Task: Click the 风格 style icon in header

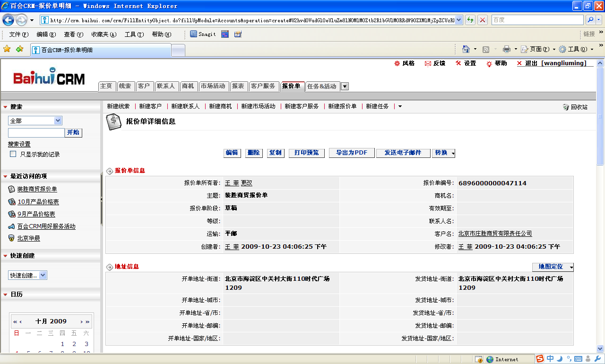Action: coord(397,63)
